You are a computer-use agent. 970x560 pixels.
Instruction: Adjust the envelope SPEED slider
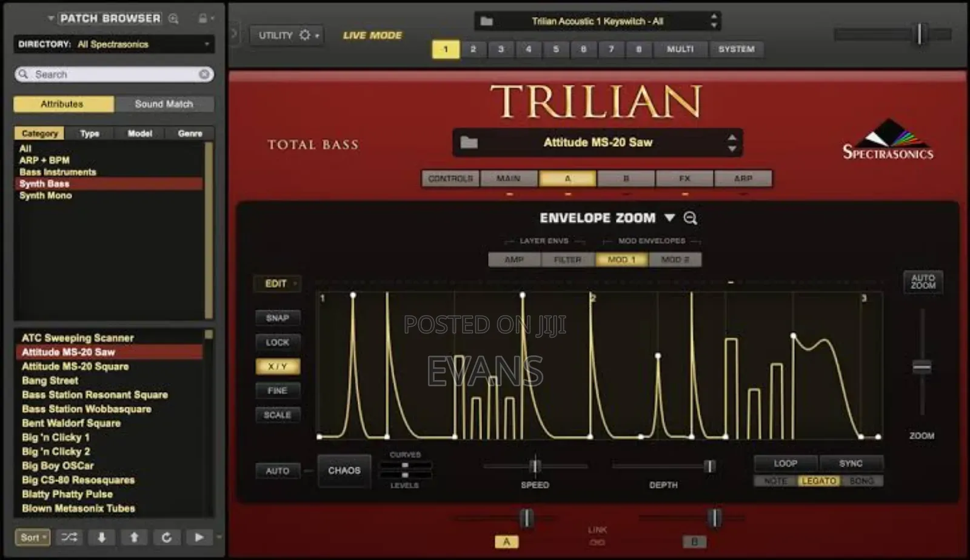point(535,466)
